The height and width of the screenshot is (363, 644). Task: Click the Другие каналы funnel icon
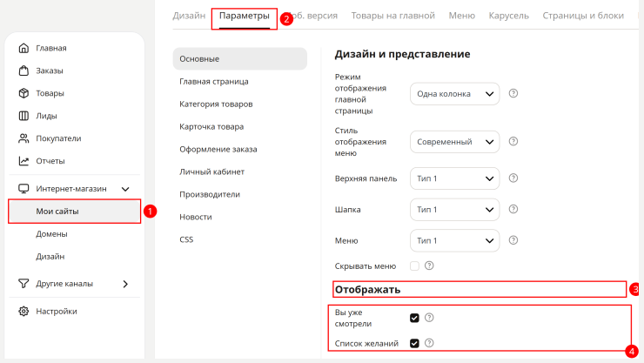23,284
